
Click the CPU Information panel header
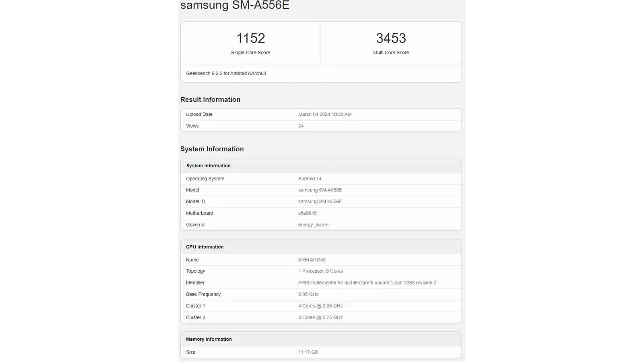tap(204, 247)
